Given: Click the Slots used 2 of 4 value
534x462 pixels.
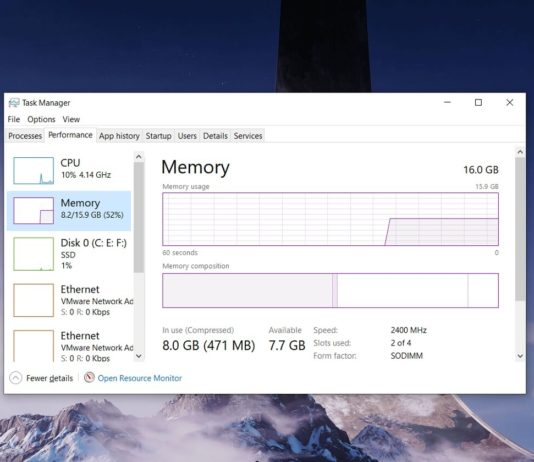Looking at the screenshot, I should (400, 343).
